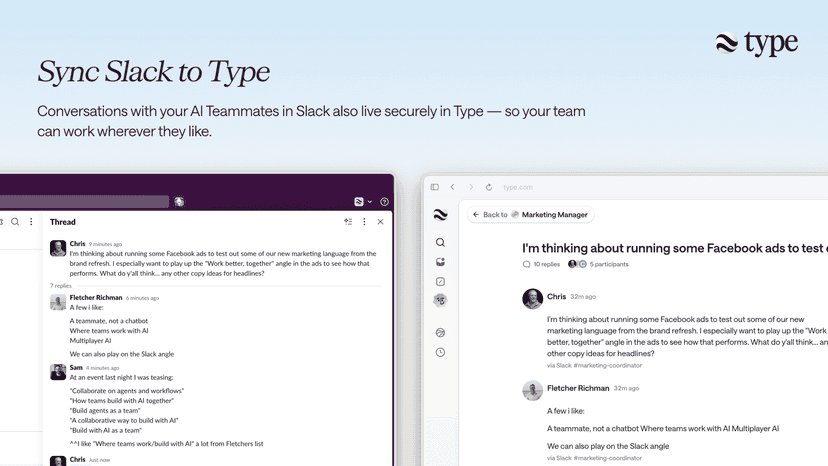The image size is (828, 466).
Task: Close the Slack Thread panel
Action: [380, 222]
